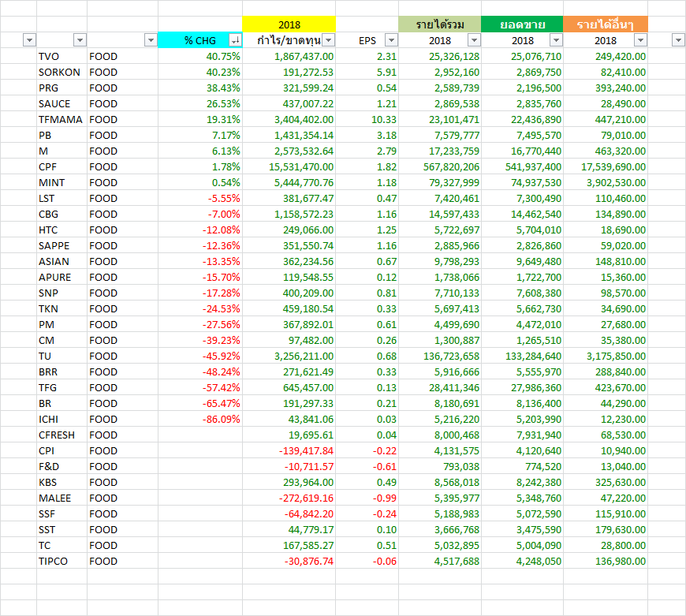Image resolution: width=686 pixels, height=616 pixels.
Task: Open the filter dropdown of the first blank column
Action: (x=29, y=40)
